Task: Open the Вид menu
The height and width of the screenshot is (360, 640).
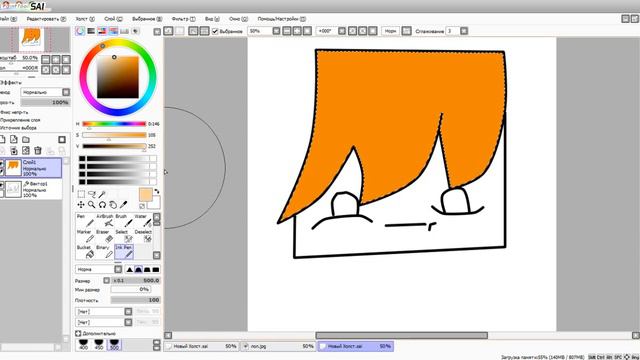Action: click(212, 19)
